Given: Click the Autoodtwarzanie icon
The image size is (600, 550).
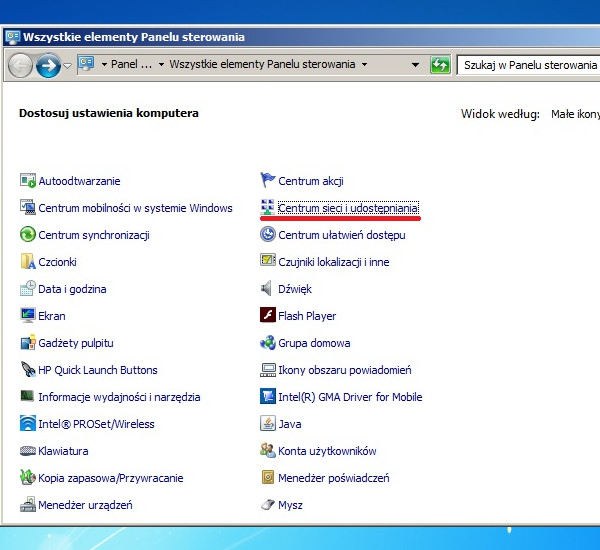Looking at the screenshot, I should [28, 181].
